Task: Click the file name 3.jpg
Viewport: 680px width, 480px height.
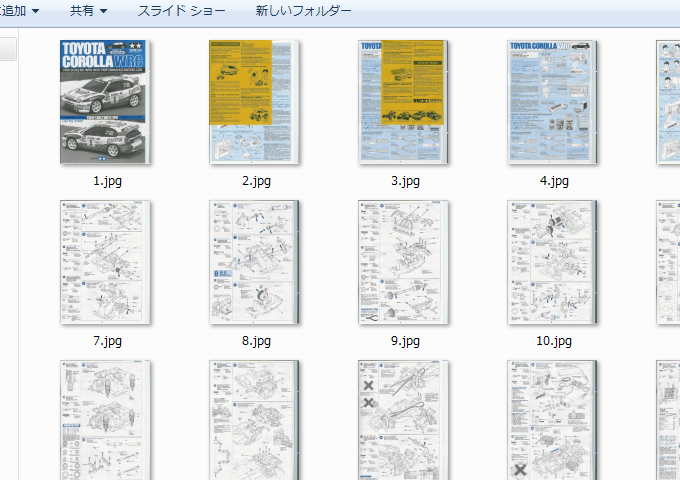Action: click(405, 181)
